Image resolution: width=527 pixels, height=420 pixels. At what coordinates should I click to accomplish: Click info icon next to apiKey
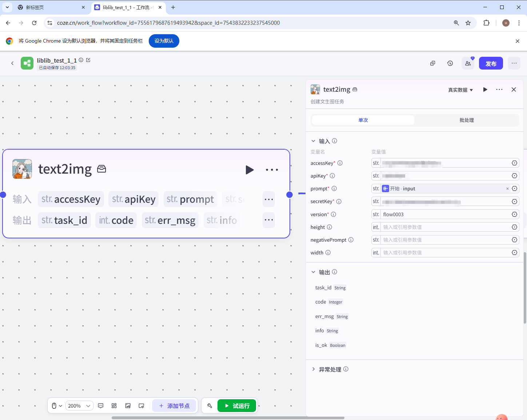point(332,176)
